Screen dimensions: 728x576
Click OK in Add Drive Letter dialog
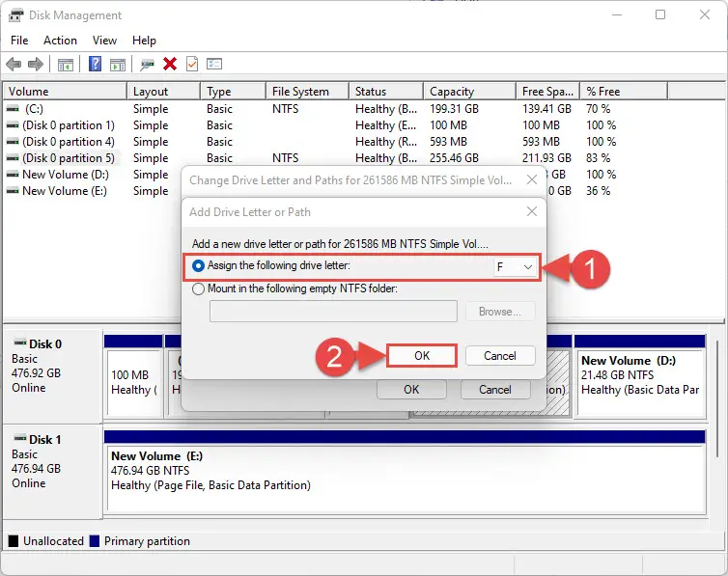422,356
